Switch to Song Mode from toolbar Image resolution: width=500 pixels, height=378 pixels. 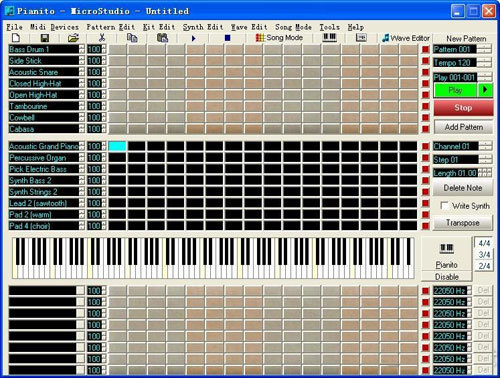279,38
